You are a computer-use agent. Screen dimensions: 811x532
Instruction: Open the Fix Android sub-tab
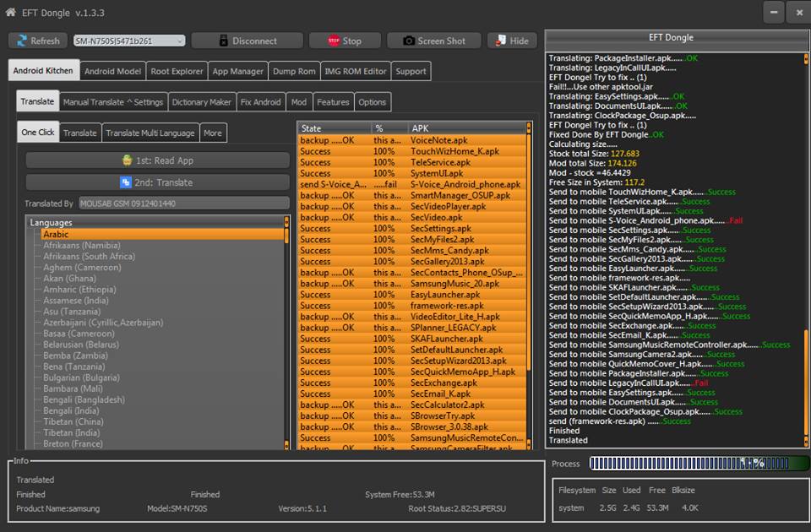point(261,102)
